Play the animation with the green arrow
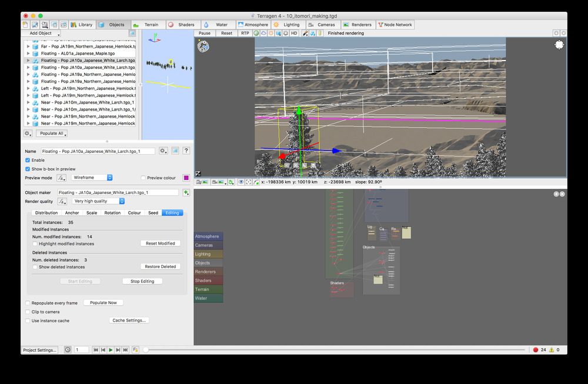 [111, 350]
